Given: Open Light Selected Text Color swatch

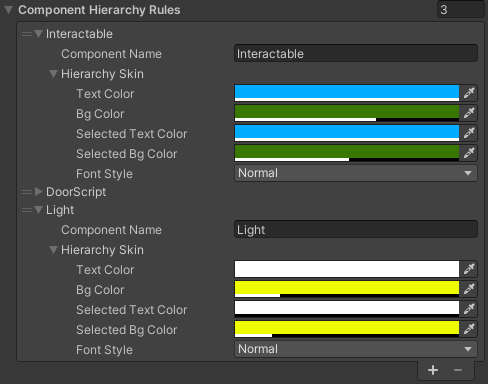Looking at the screenshot, I should point(347,309).
